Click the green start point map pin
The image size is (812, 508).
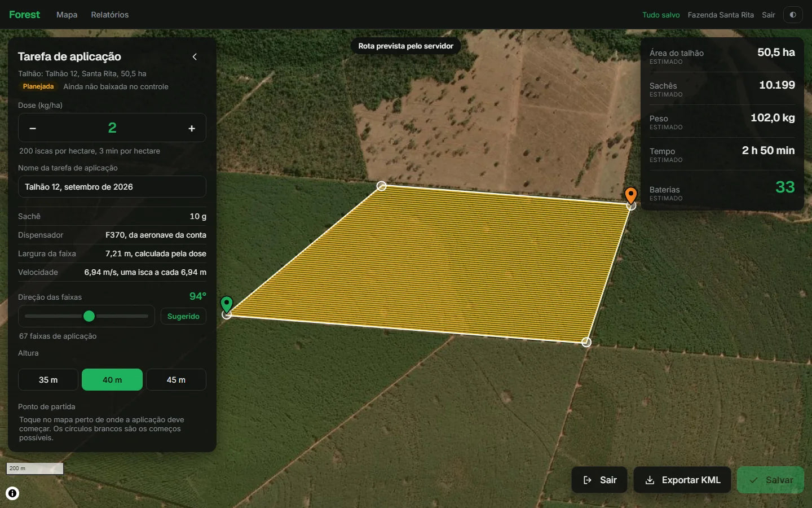coord(227,305)
